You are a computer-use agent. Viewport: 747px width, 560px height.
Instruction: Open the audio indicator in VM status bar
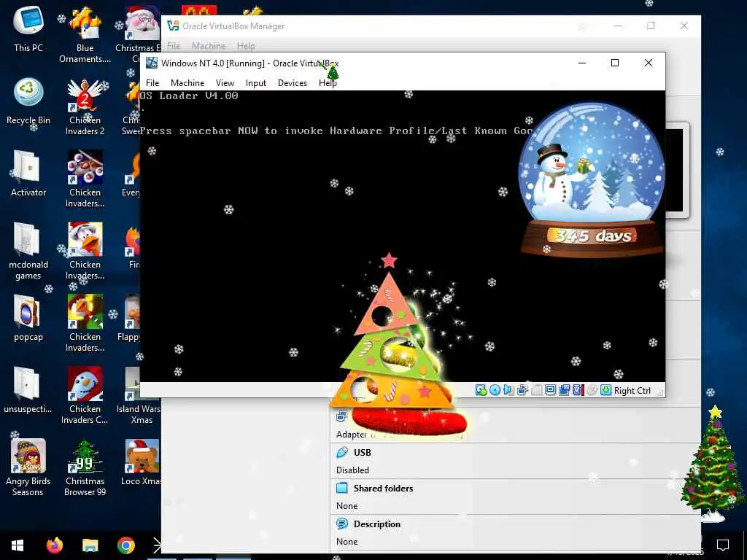508,390
